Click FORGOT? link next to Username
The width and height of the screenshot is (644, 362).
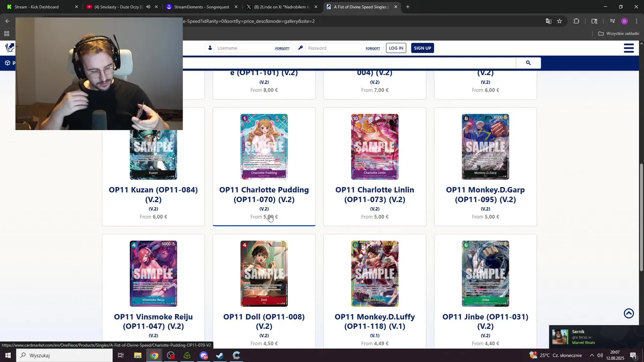tap(282, 49)
